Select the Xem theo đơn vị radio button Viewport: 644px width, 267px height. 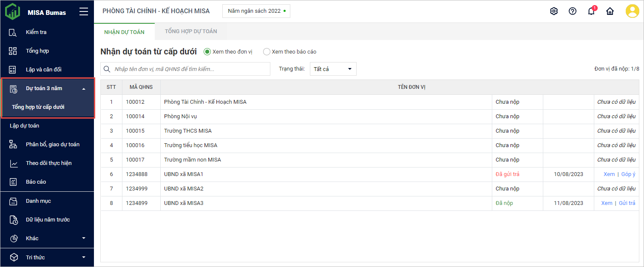[207, 52]
